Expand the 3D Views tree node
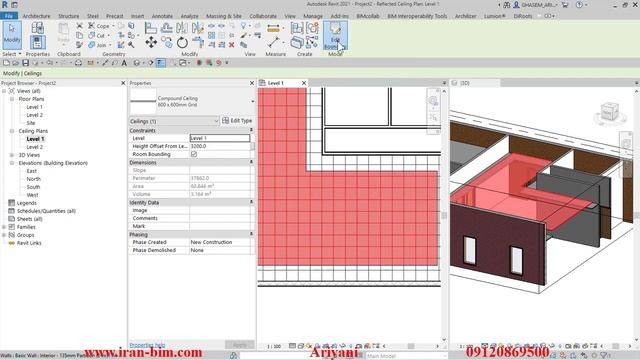The image size is (640, 360). click(12, 155)
